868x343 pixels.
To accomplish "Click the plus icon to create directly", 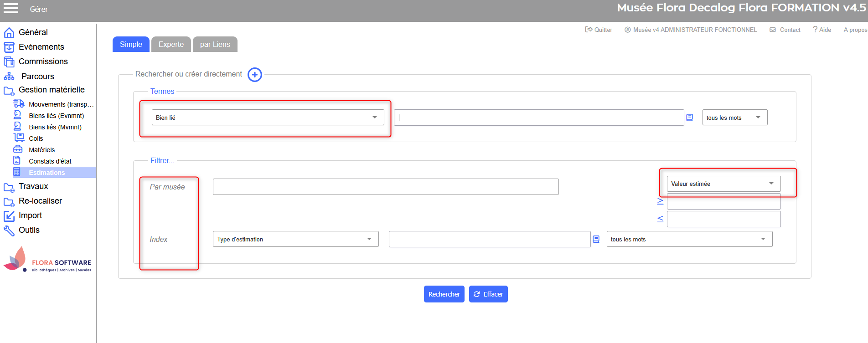I will 255,75.
